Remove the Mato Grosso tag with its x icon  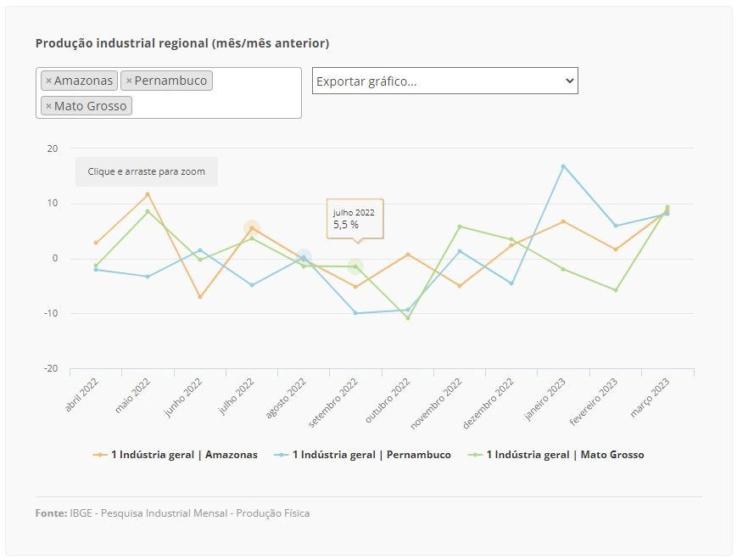pos(48,106)
